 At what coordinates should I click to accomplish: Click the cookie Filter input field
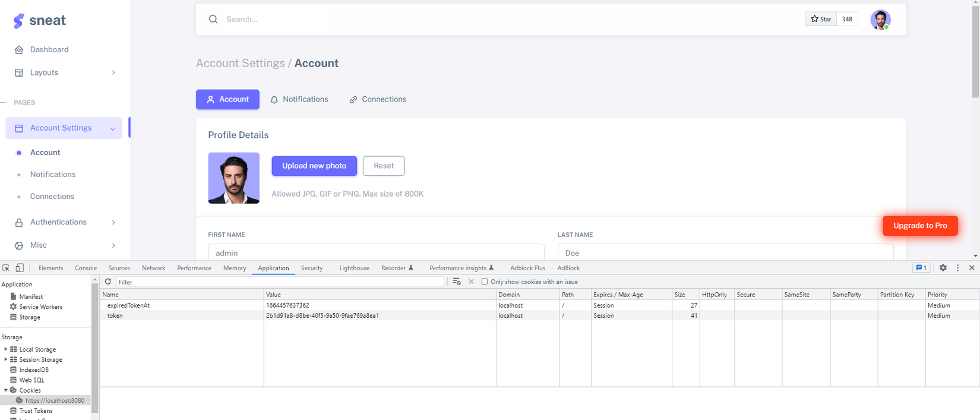[x=279, y=282]
